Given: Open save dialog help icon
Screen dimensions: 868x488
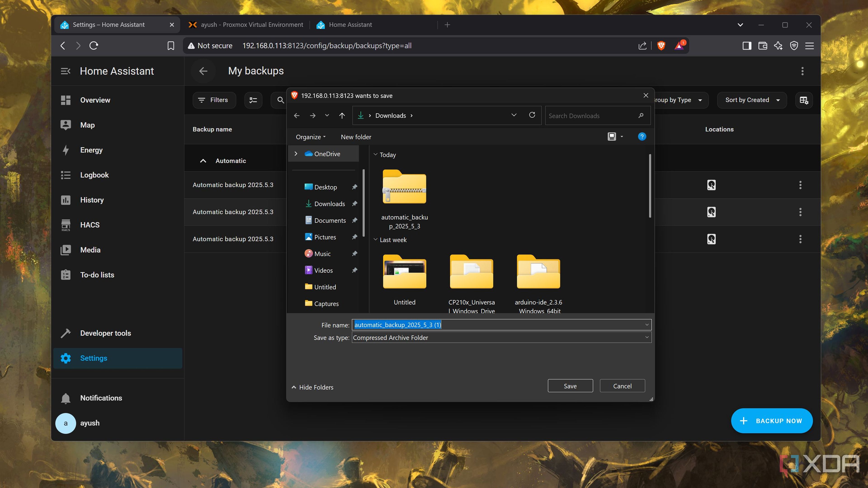Looking at the screenshot, I should tap(642, 136).
